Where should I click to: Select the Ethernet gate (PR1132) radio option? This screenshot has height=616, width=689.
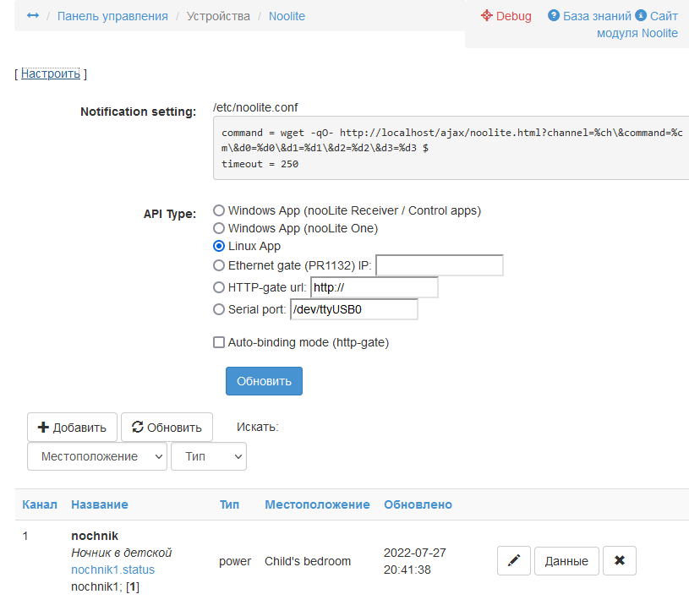219,265
